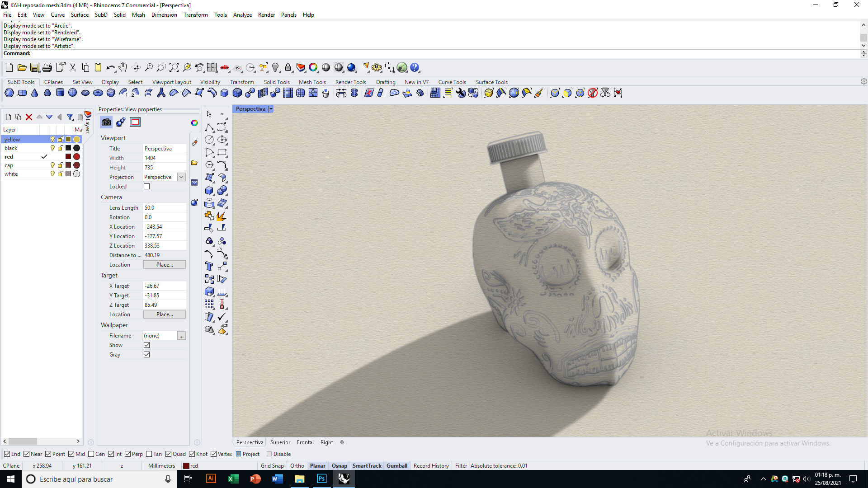Open the Surface menu
This screenshot has width=868, height=488.
click(x=80, y=15)
